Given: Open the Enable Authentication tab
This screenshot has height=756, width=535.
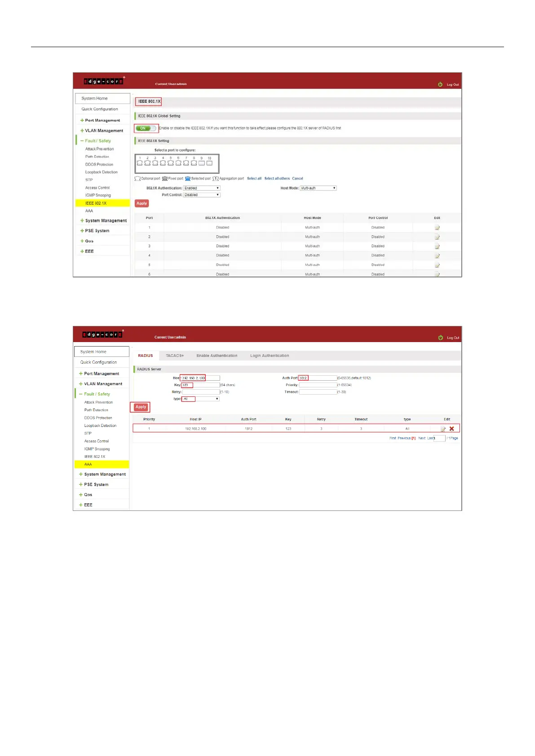Looking at the screenshot, I should 217,356.
